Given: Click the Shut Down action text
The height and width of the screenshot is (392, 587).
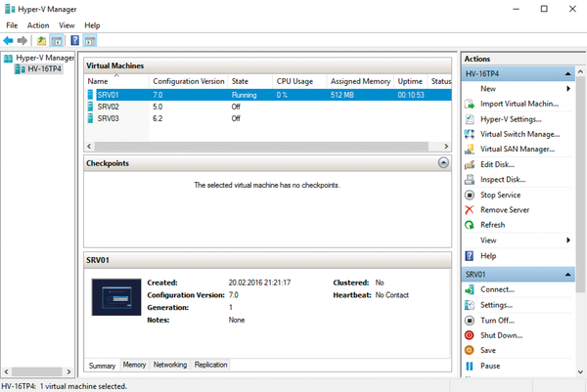Looking at the screenshot, I should tap(502, 335).
